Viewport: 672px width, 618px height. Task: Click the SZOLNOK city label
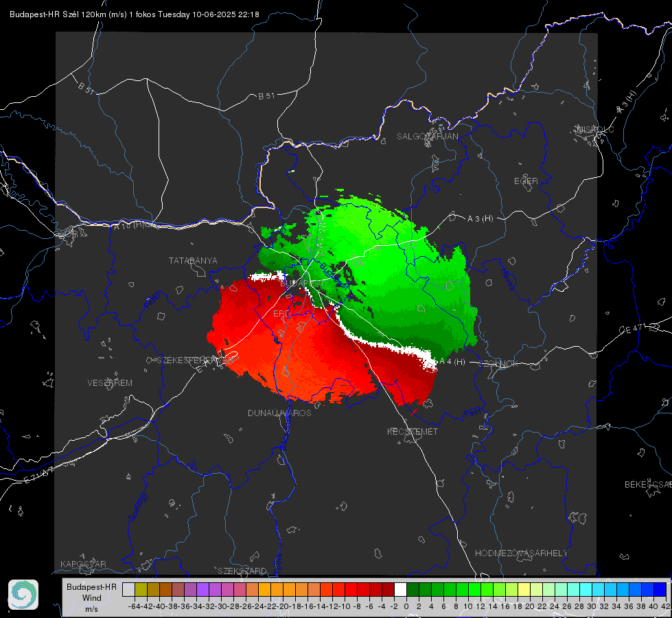point(498,363)
